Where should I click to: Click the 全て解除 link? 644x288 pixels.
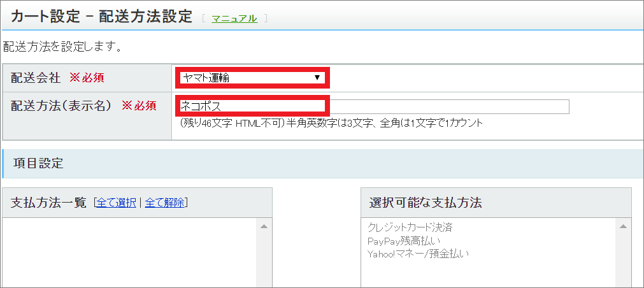coord(164,203)
